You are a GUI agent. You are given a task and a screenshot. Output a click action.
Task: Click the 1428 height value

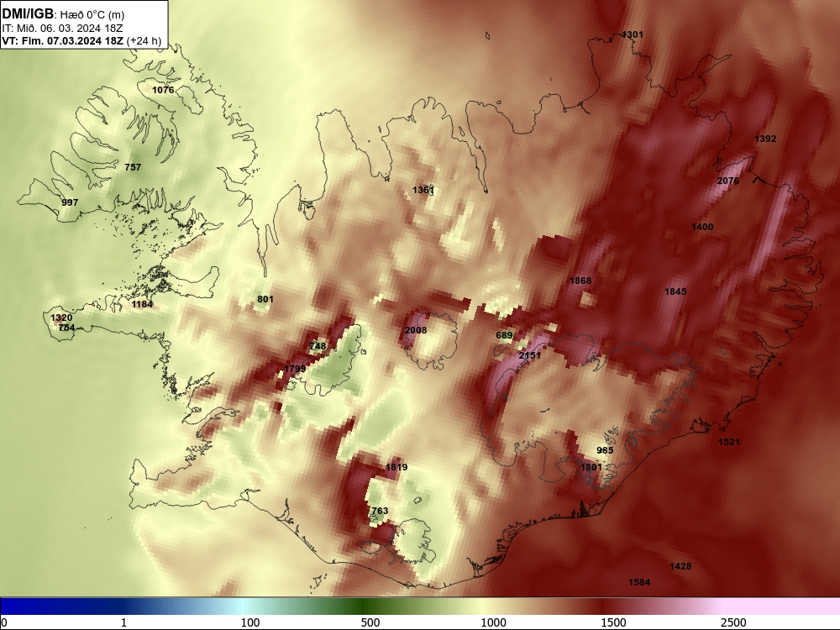tap(680, 566)
